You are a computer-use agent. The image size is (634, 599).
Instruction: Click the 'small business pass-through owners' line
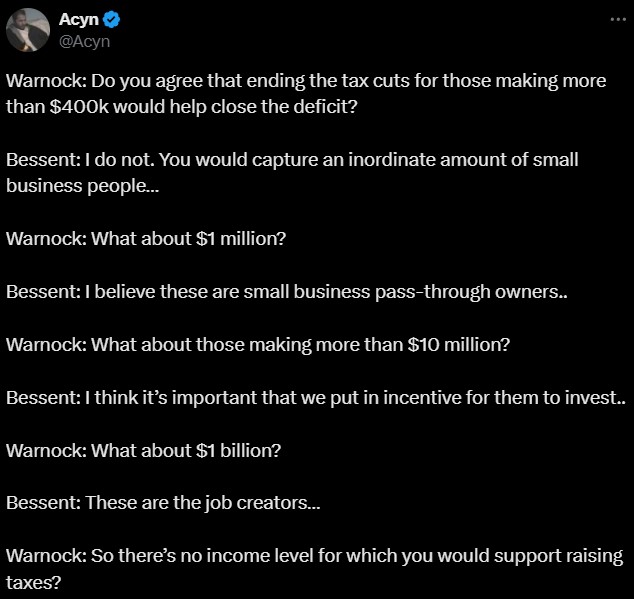pos(287,292)
